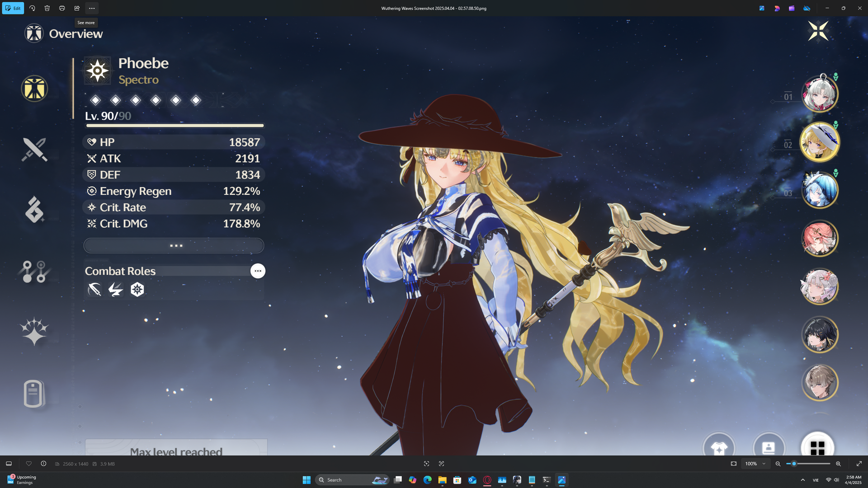Open File Explorer from the taskbar
This screenshot has height=488, width=868.
pos(442,480)
